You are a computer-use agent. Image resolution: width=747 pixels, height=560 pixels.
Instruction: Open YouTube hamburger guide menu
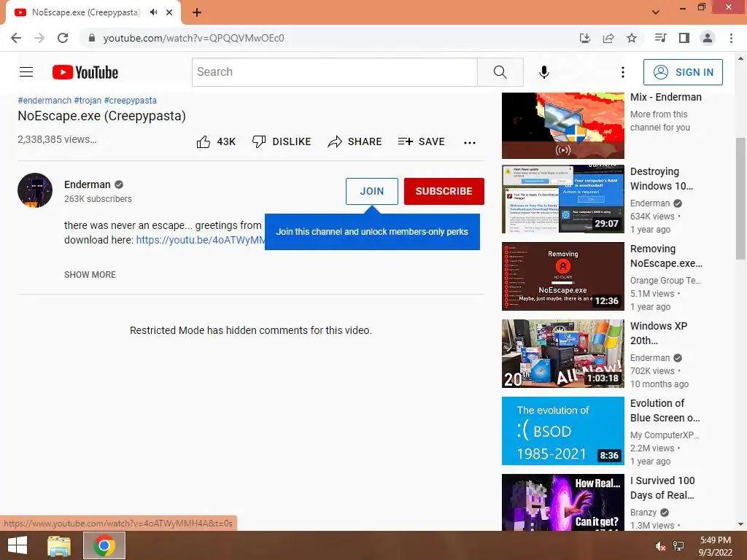(26, 72)
